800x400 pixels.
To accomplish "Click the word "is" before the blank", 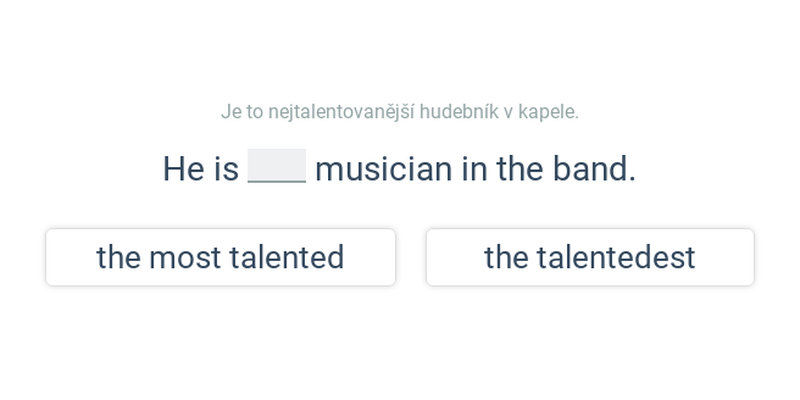I will tap(226, 169).
